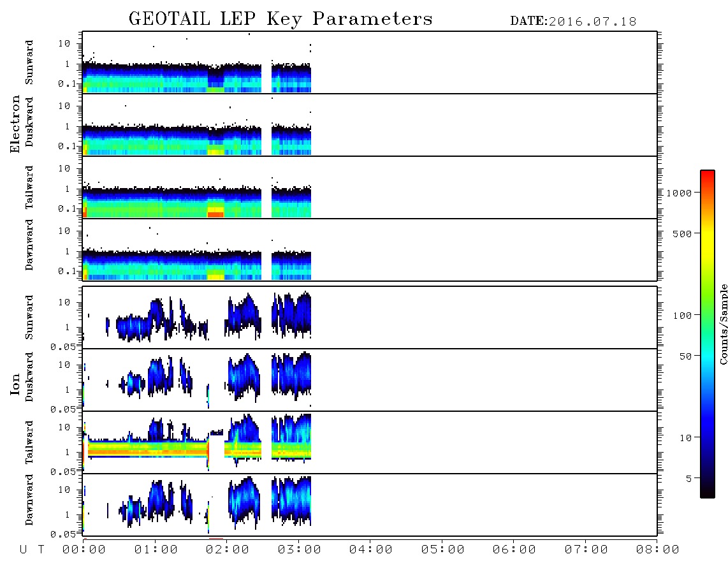Screen dimensions: 728x561
Task: Click the 00:00 time axis label
Action: pyautogui.click(x=84, y=550)
